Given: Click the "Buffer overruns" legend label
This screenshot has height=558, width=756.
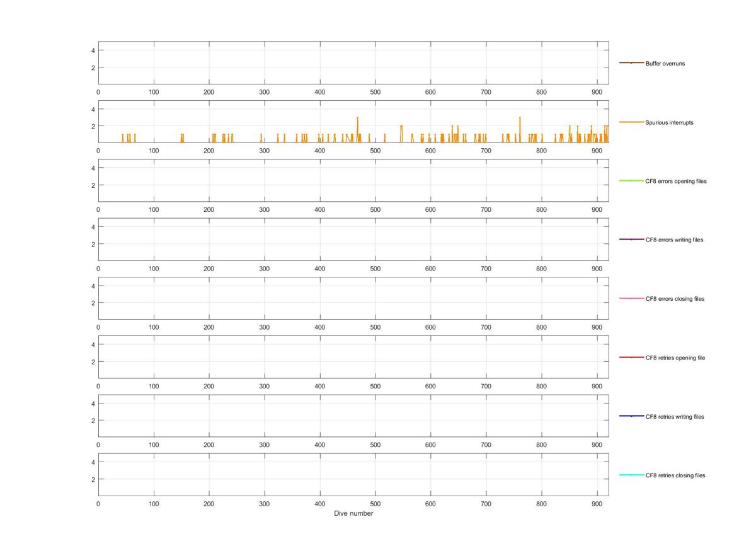Looking at the screenshot, I should [x=665, y=64].
